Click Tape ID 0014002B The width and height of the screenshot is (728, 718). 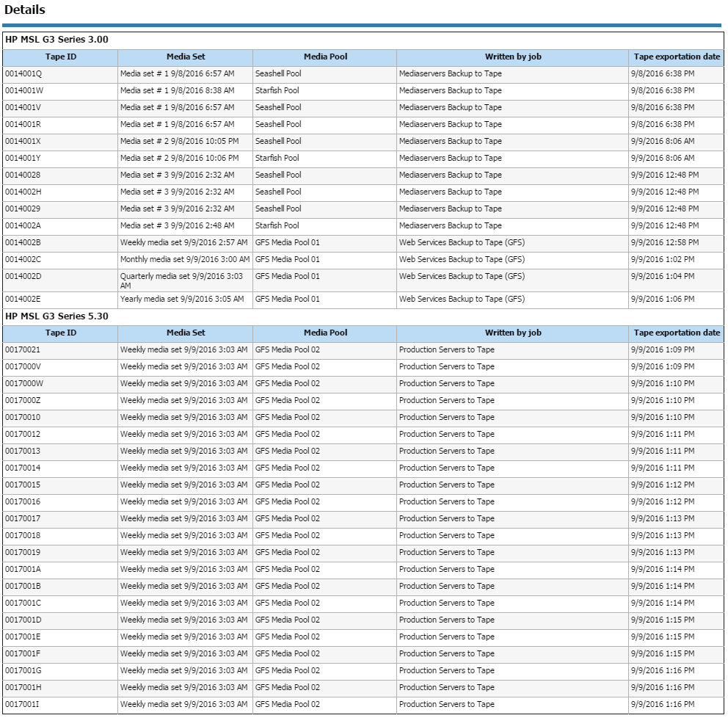click(x=60, y=242)
